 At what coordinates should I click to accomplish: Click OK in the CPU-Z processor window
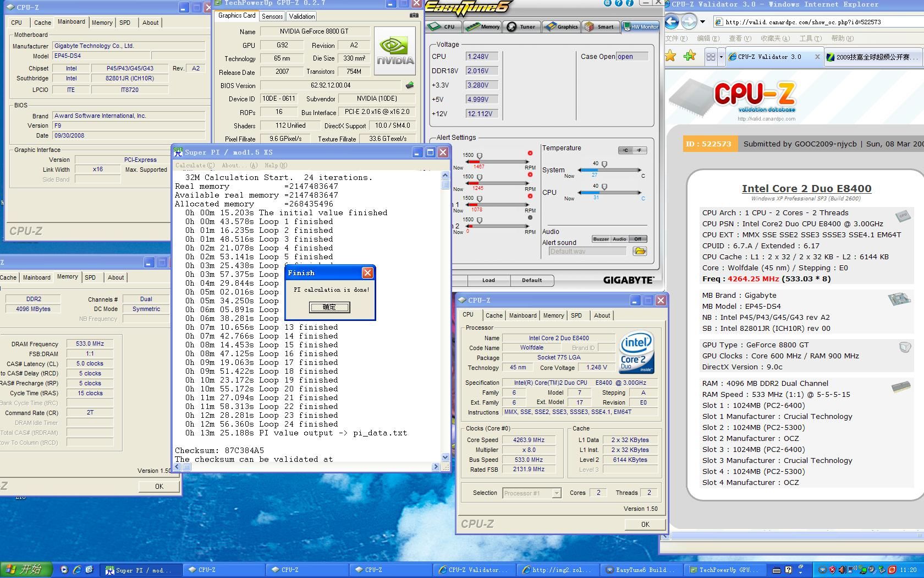click(645, 524)
